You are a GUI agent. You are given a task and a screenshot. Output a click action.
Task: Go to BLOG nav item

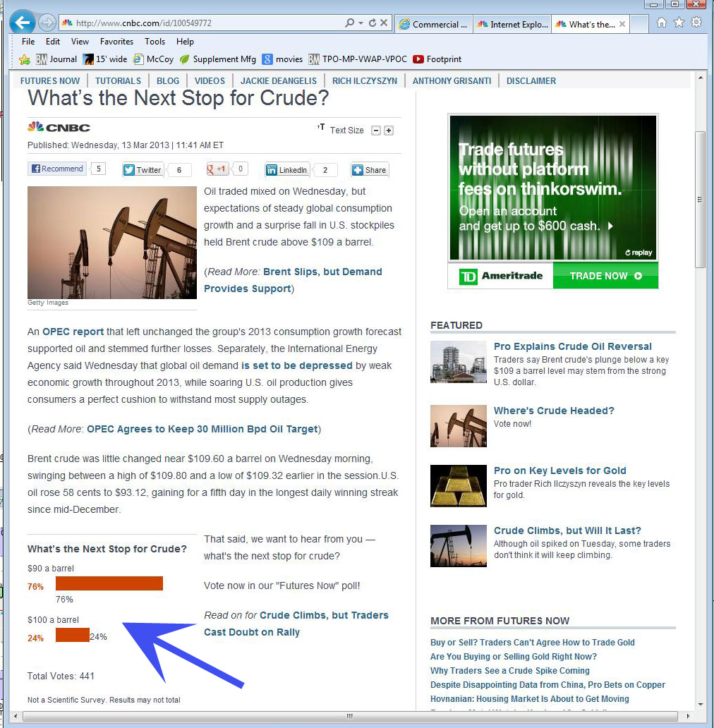click(x=168, y=81)
